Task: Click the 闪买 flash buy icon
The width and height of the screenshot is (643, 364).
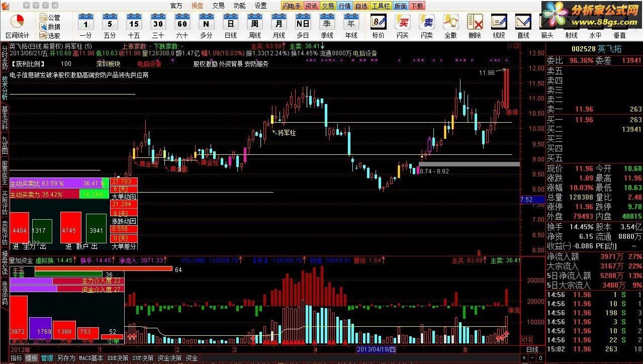Action: point(402,26)
